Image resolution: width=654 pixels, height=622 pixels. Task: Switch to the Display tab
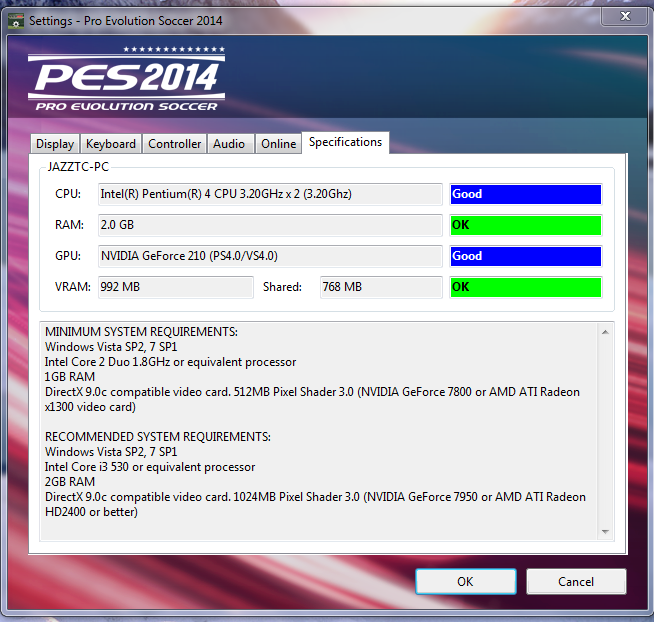point(55,144)
